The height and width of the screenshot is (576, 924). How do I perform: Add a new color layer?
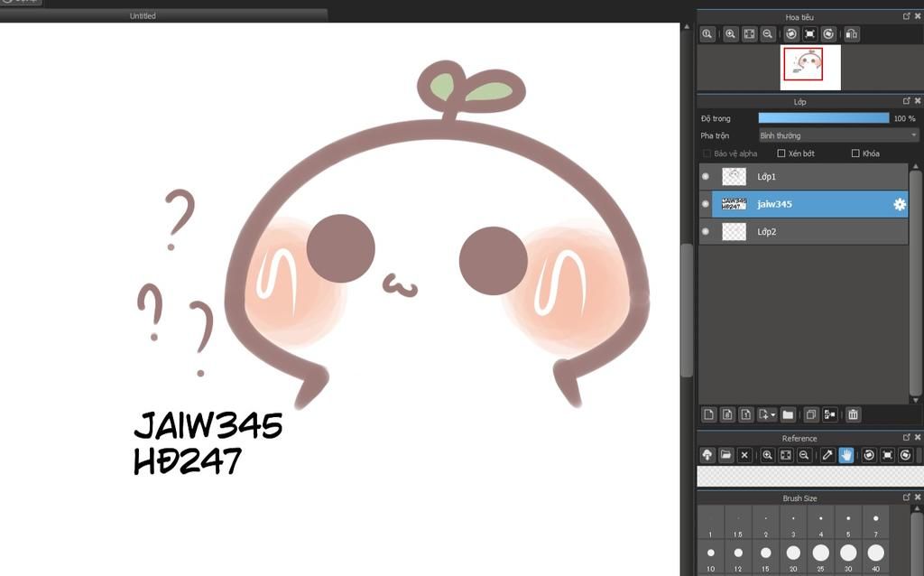709,414
